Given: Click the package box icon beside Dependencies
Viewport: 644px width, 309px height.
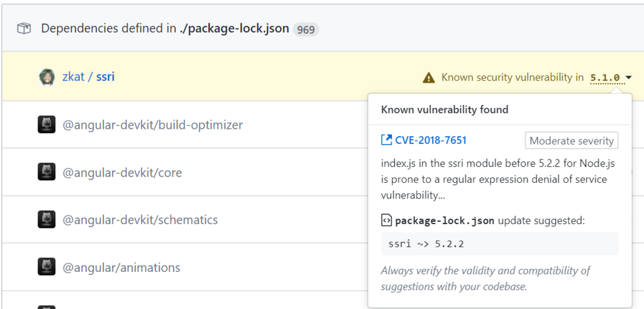Looking at the screenshot, I should pyautogui.click(x=24, y=28).
